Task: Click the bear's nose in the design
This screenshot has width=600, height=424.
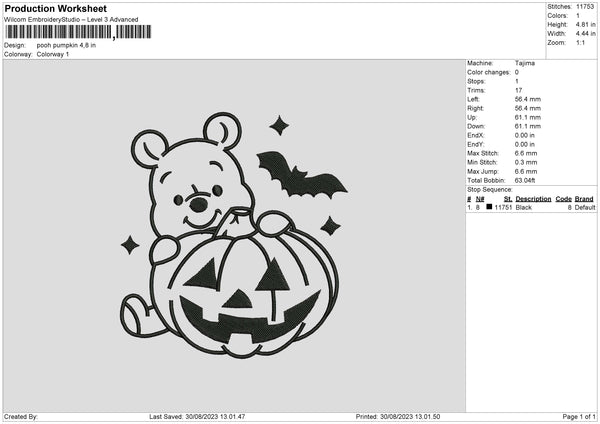Action: click(x=199, y=204)
